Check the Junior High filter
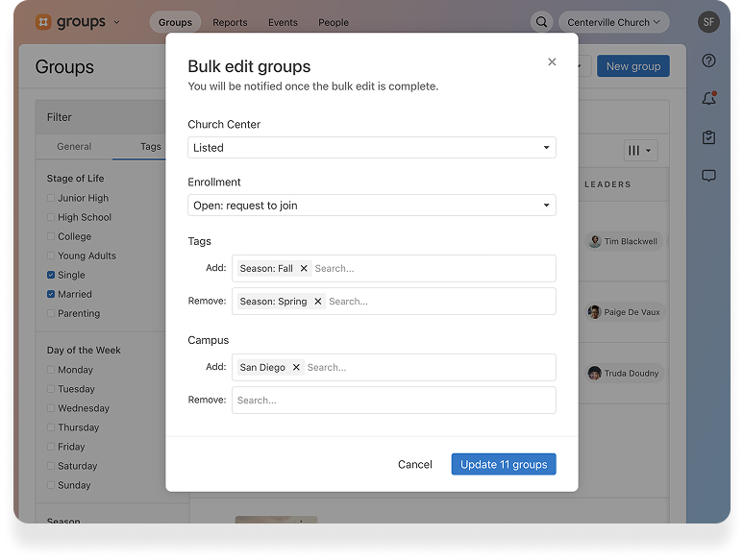The image size is (744, 560). (x=51, y=198)
